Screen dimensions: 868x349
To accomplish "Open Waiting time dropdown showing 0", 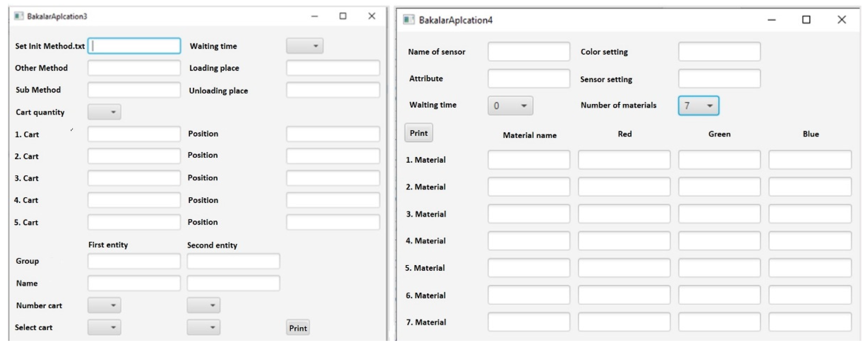I will (x=510, y=106).
